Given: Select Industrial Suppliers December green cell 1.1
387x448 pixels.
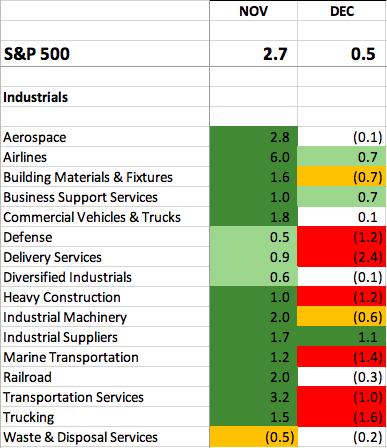Looking at the screenshot, I should [x=342, y=337].
